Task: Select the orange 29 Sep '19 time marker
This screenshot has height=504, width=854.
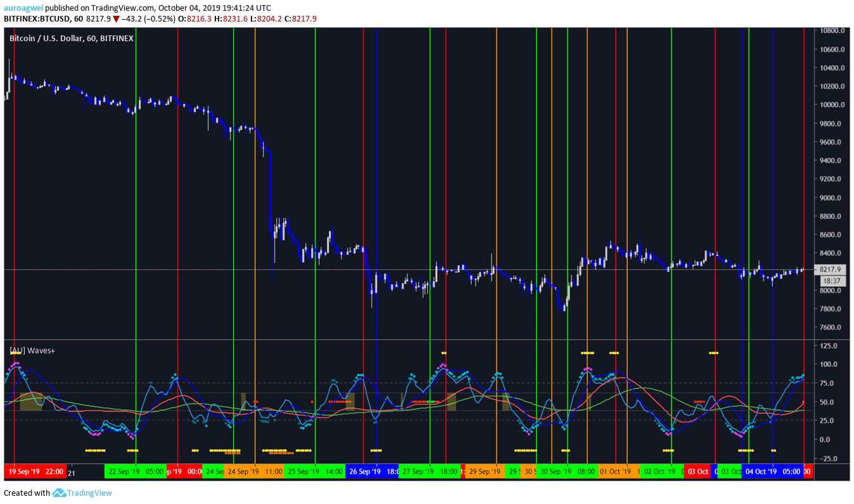Action: tap(485, 471)
